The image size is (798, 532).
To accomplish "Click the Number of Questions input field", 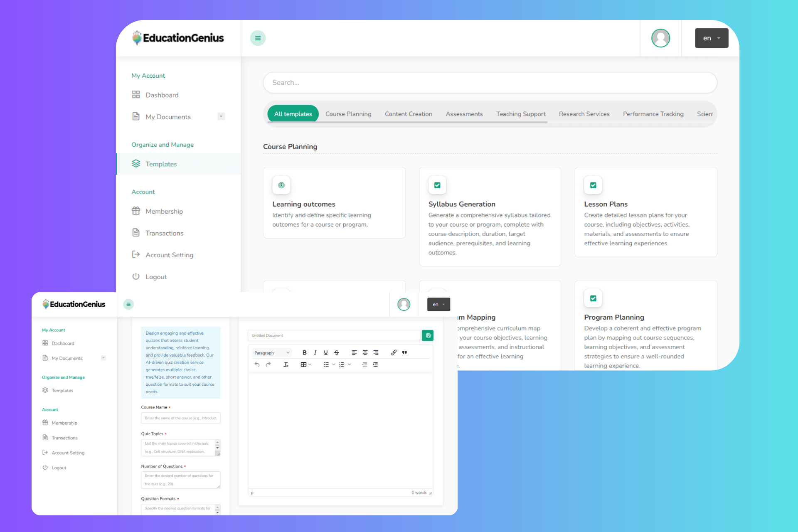I will click(180, 480).
